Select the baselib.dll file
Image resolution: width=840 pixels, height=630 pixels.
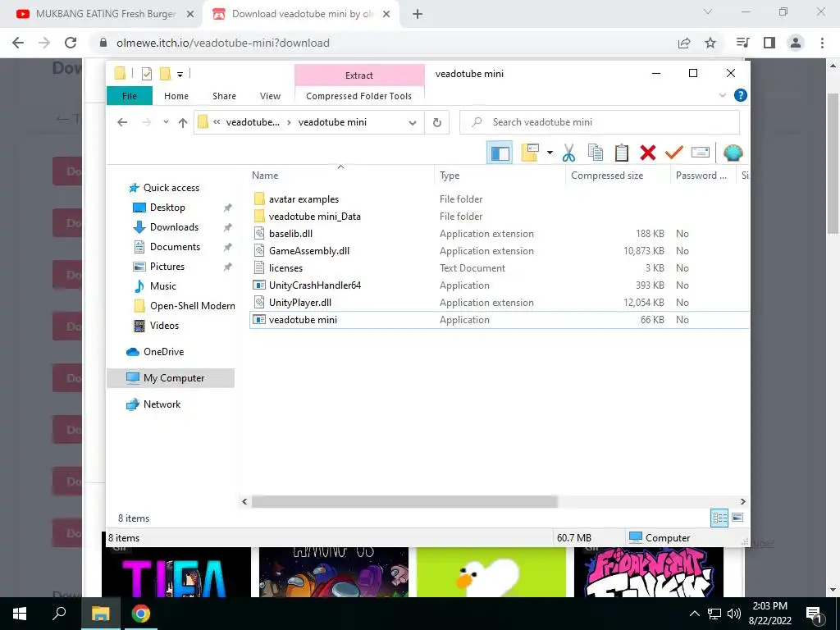coord(290,234)
